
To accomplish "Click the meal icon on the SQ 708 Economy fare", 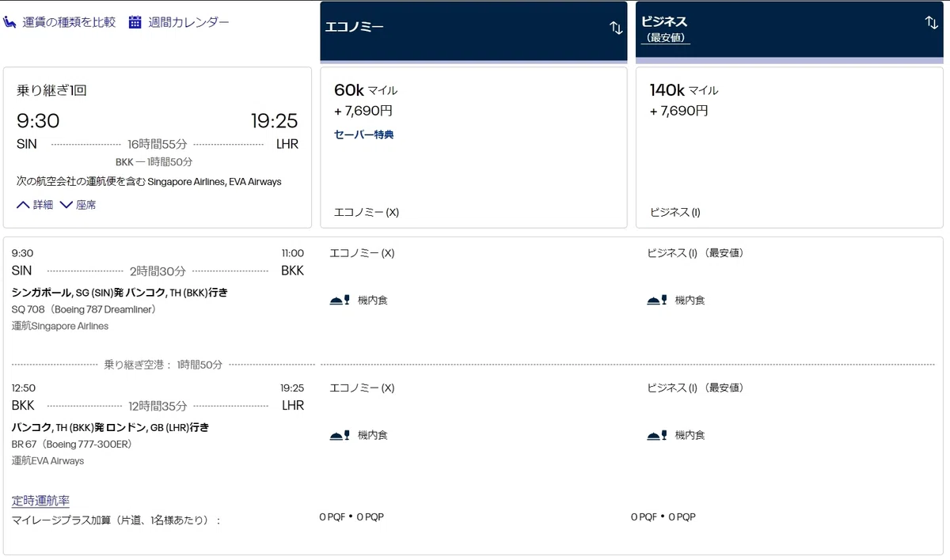I will click(340, 301).
